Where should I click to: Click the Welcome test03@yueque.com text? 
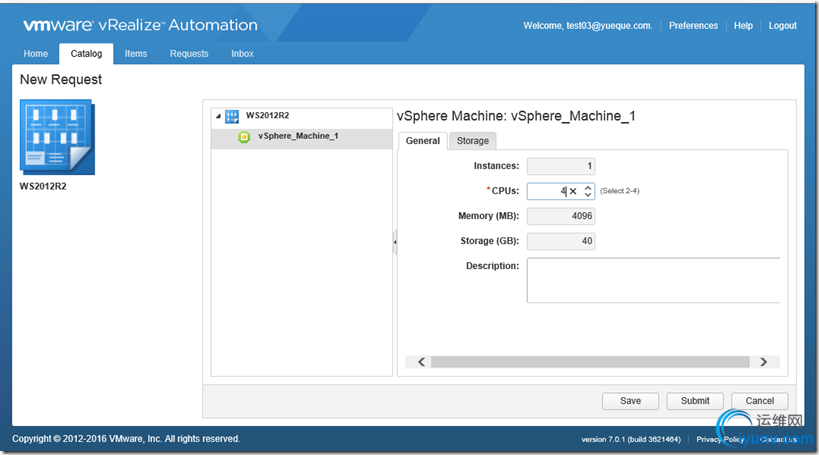[x=588, y=26]
